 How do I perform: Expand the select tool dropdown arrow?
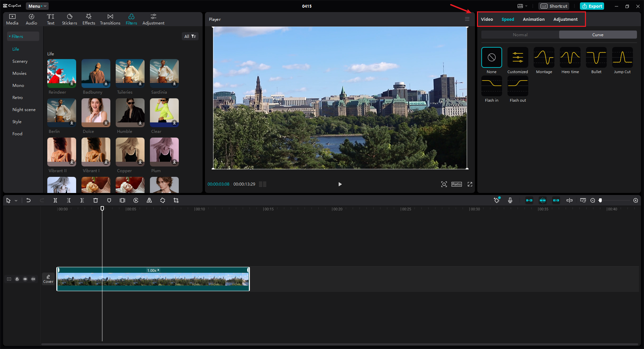[x=16, y=201]
